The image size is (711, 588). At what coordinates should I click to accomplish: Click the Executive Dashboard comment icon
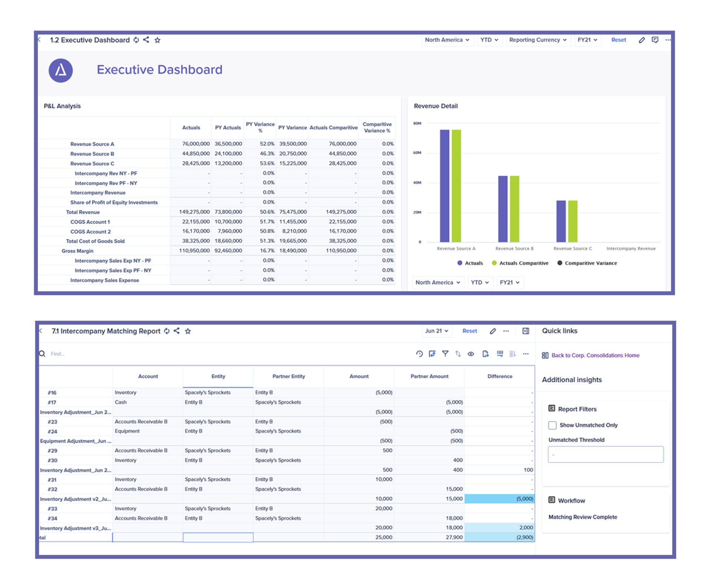655,40
